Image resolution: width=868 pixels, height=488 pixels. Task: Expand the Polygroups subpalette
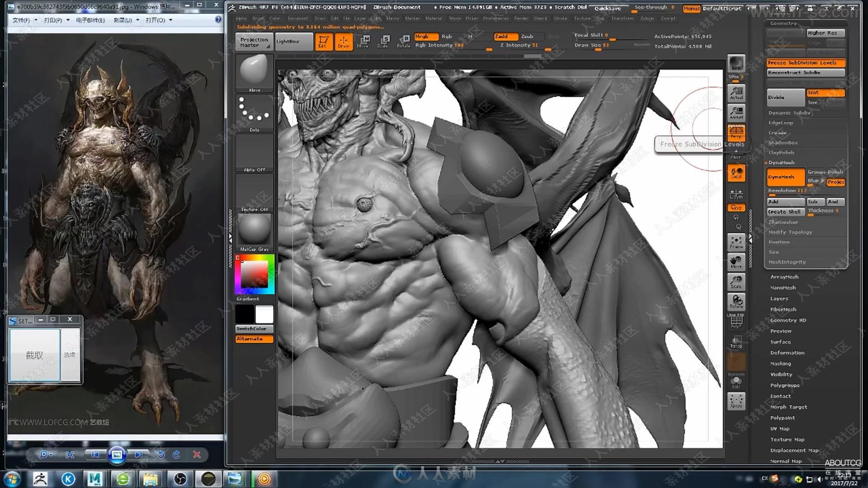[x=785, y=385]
